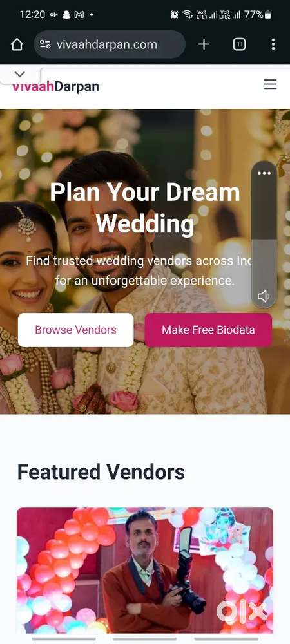Screen dimensions: 290x644
Task: Expand the volume panel three-dots options
Action: point(264,173)
